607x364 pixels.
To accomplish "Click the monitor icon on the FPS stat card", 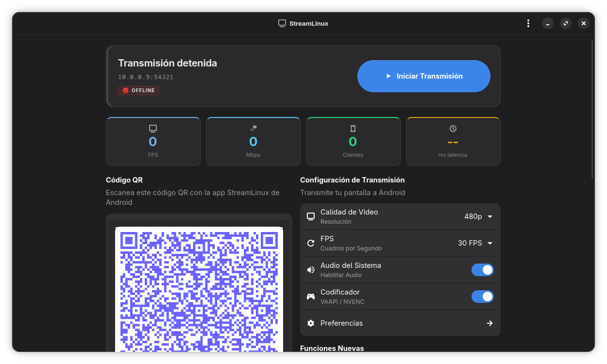I will [x=153, y=129].
